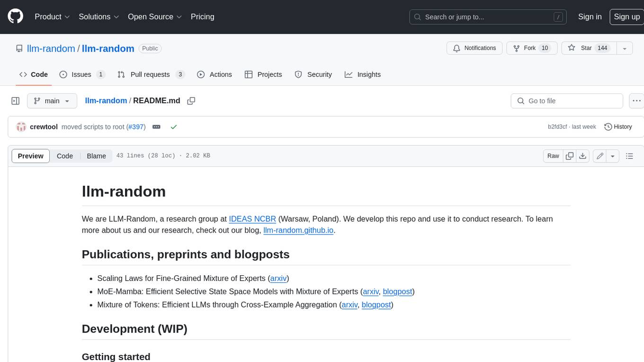Open arxiv link for Scaling Laws paper
This screenshot has height=362, width=644.
click(x=278, y=278)
